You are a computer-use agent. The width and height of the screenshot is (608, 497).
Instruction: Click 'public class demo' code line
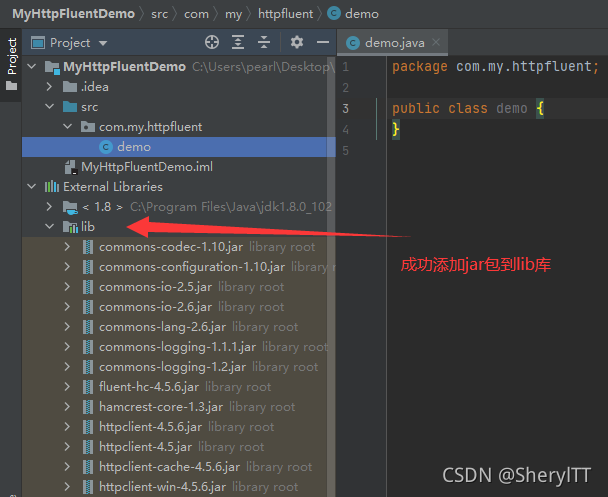[x=460, y=109]
